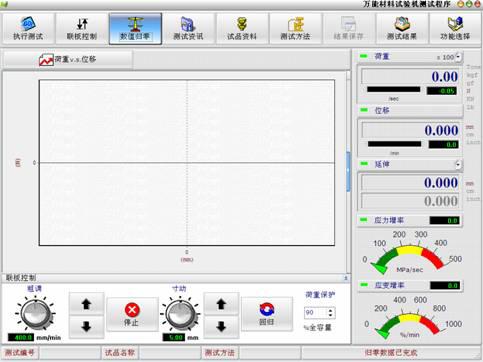The image size is (483, 362).
Task: Expand the load x100 range dropdown
Action: pyautogui.click(x=459, y=57)
